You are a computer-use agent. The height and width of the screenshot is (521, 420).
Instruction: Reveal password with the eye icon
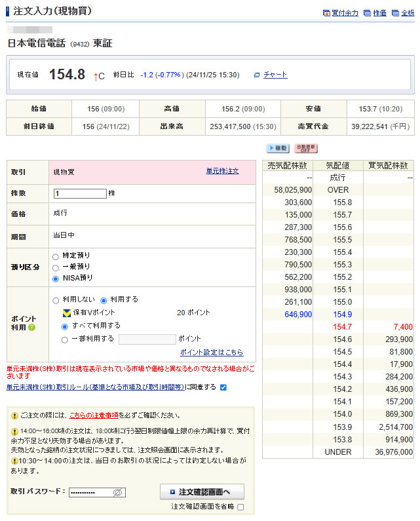118,492
